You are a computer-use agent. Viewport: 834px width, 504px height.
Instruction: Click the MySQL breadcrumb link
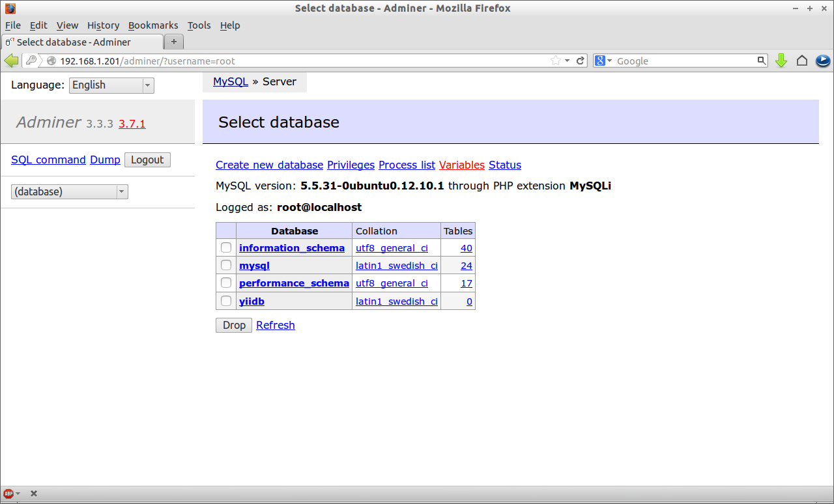[x=231, y=81]
